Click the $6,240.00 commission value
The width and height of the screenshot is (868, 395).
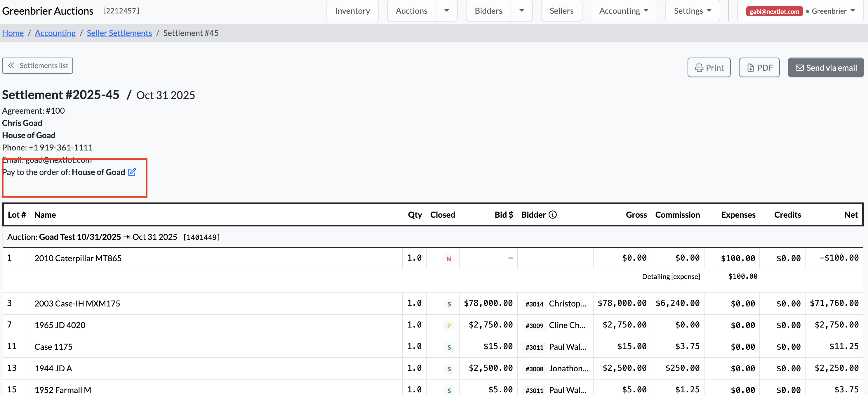pyautogui.click(x=677, y=303)
